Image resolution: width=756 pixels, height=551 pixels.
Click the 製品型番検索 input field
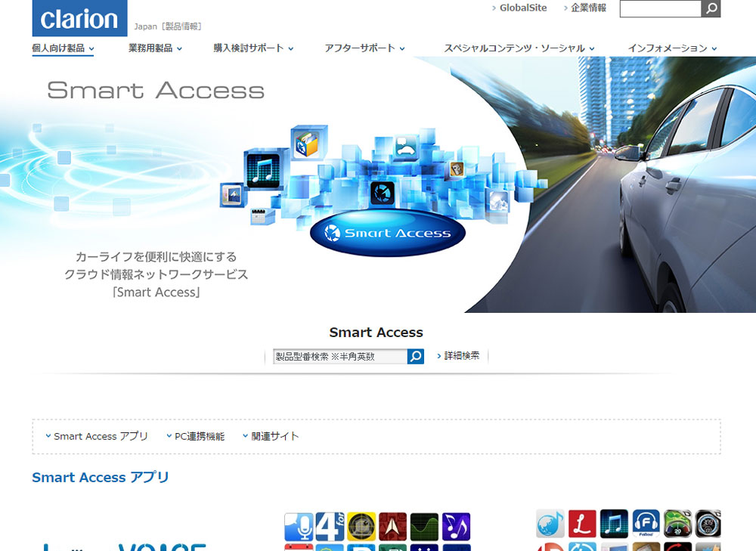[340, 356]
